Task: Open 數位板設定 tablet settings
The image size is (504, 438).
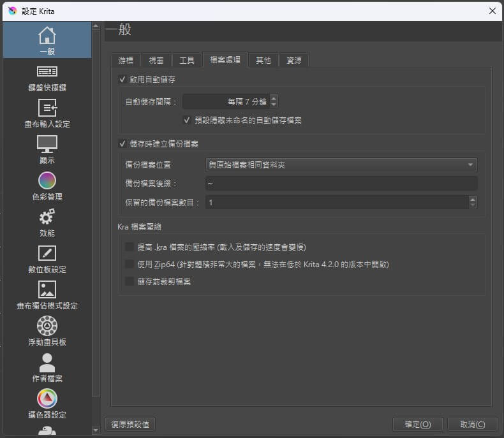Action: 47,259
